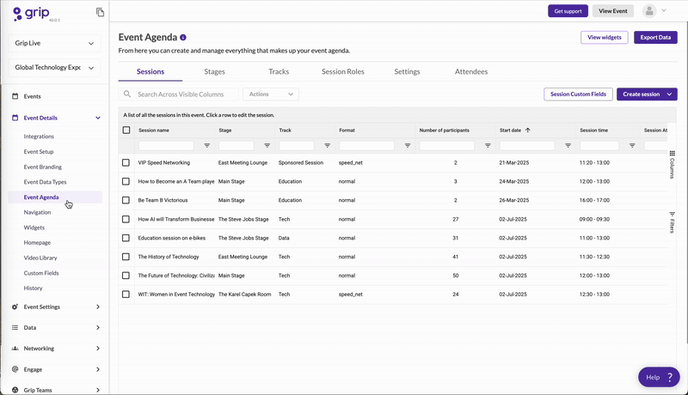Open the Session Roles tab
Viewport: 688px width, 395px height.
343,72
